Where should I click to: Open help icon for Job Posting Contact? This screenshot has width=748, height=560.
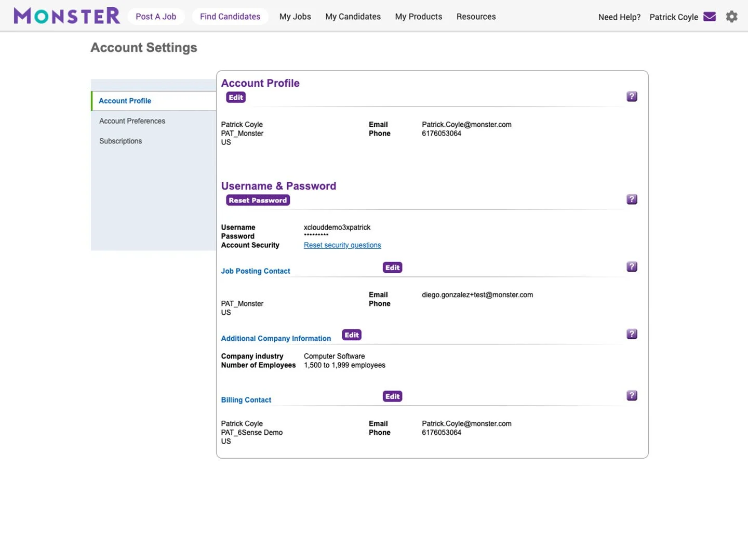pos(632,267)
